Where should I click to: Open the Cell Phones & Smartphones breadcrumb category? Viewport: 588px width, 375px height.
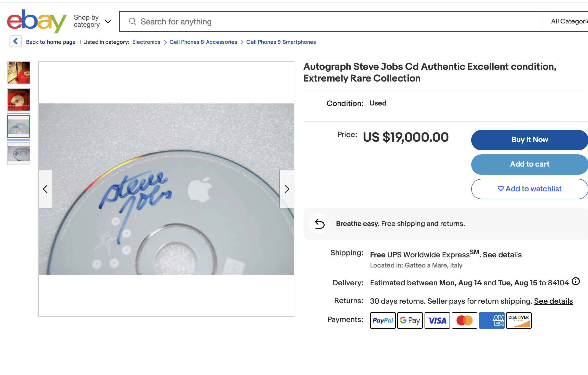pos(281,42)
